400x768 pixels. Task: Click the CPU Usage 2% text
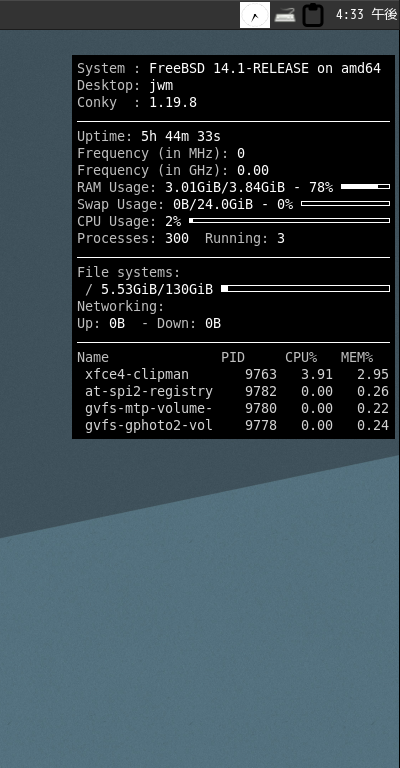tap(129, 221)
